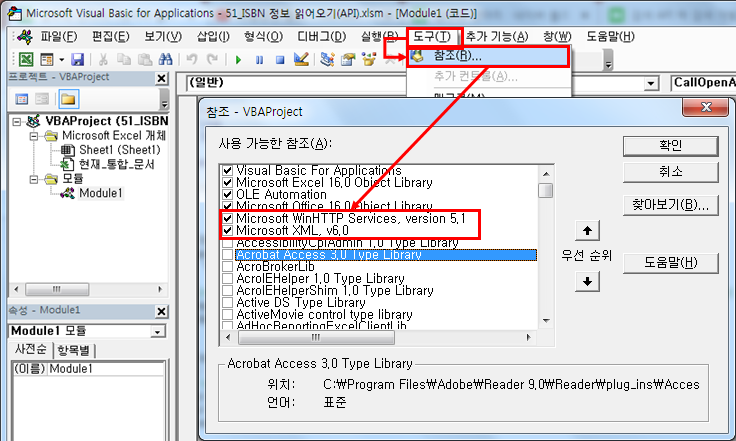Open the Object Browser toolbar icon
This screenshot has height=441, width=736.
point(369,60)
